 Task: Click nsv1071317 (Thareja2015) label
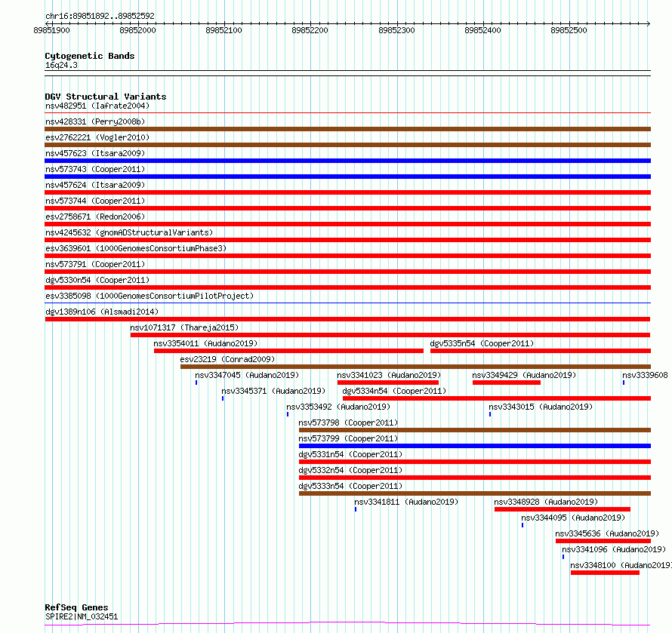184,327
